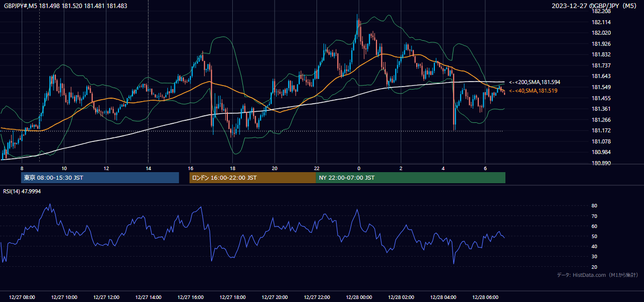
Task: Click the RSI(14) 47.9994 indicator label
Action: [22, 192]
